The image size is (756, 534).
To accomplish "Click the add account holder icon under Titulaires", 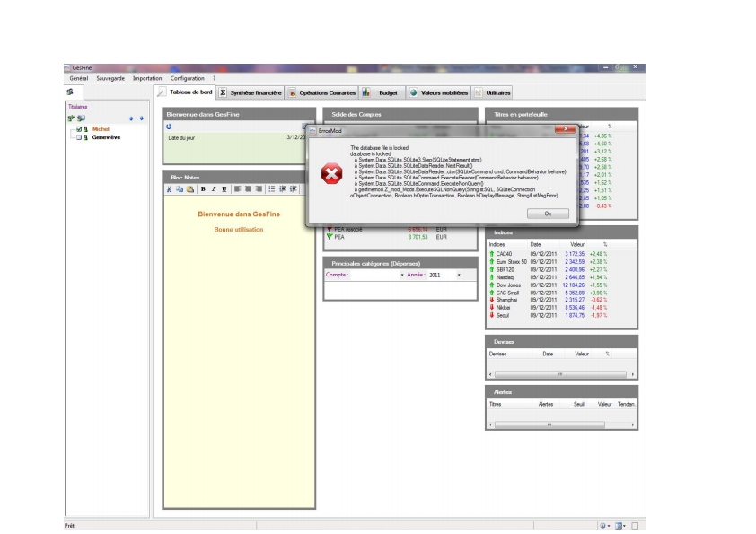I will 71,118.
